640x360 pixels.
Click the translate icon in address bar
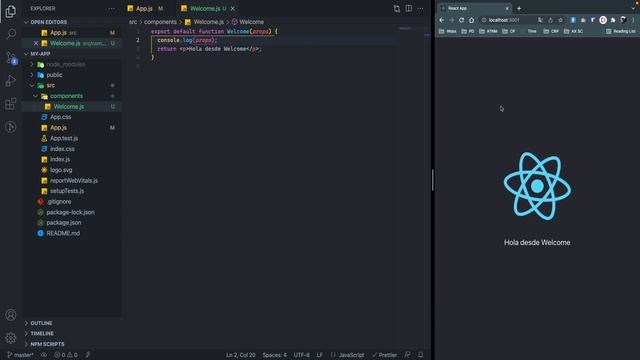click(540, 20)
